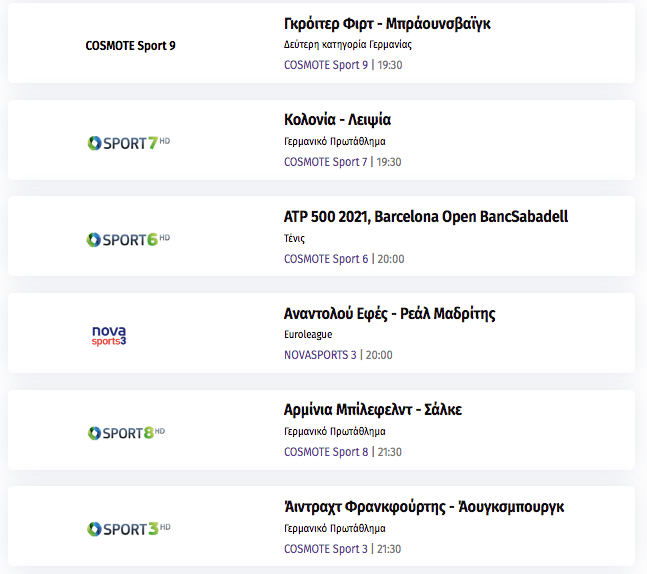Click the Euroleague category label
647x574 pixels.
click(308, 334)
